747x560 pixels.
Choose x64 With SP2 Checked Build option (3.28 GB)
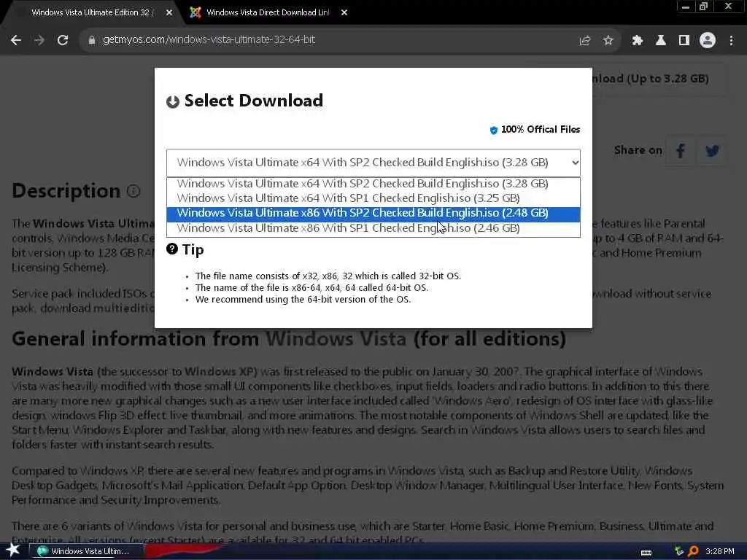[373, 184]
